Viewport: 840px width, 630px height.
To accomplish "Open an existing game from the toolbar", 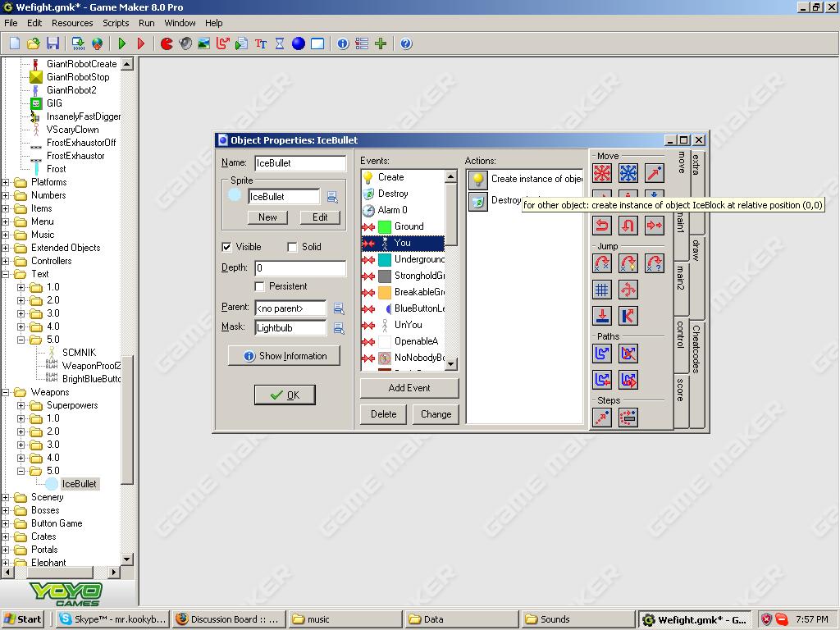I will 33,43.
